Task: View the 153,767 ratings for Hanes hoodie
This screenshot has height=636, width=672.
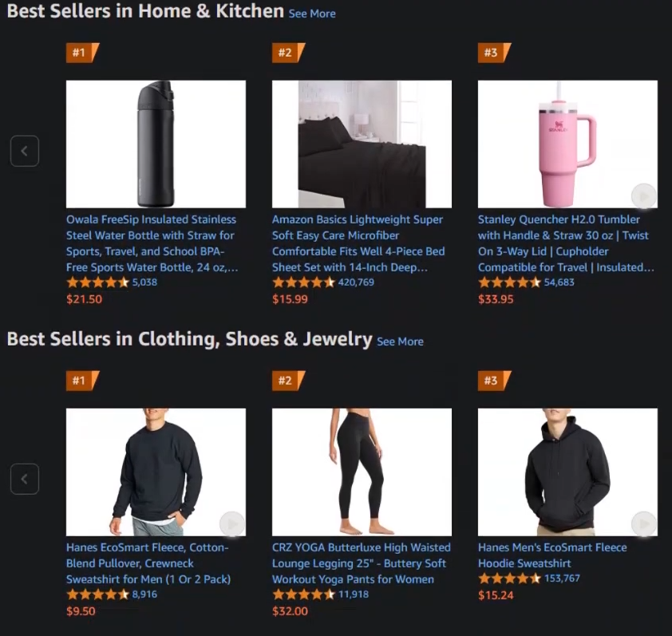Action: [x=562, y=578]
